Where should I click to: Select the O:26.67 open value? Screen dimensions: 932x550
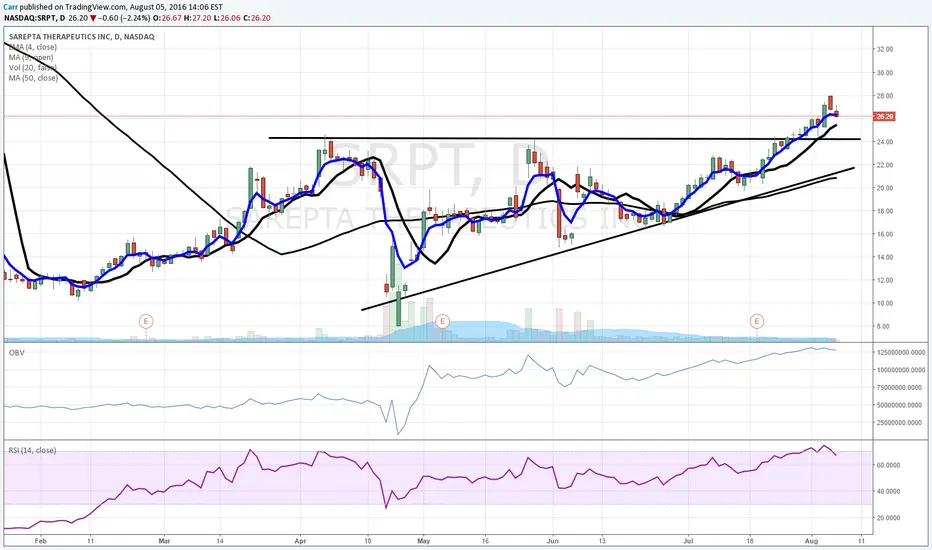167,18
